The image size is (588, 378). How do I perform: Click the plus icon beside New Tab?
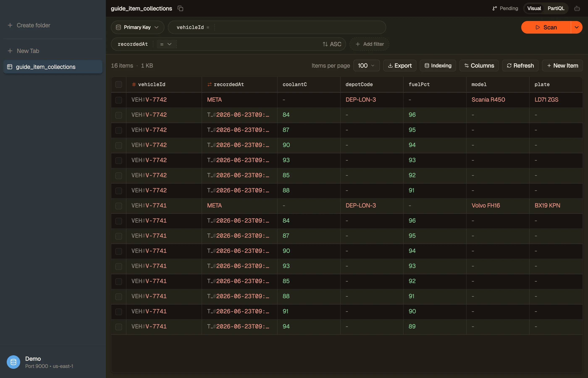(10, 51)
